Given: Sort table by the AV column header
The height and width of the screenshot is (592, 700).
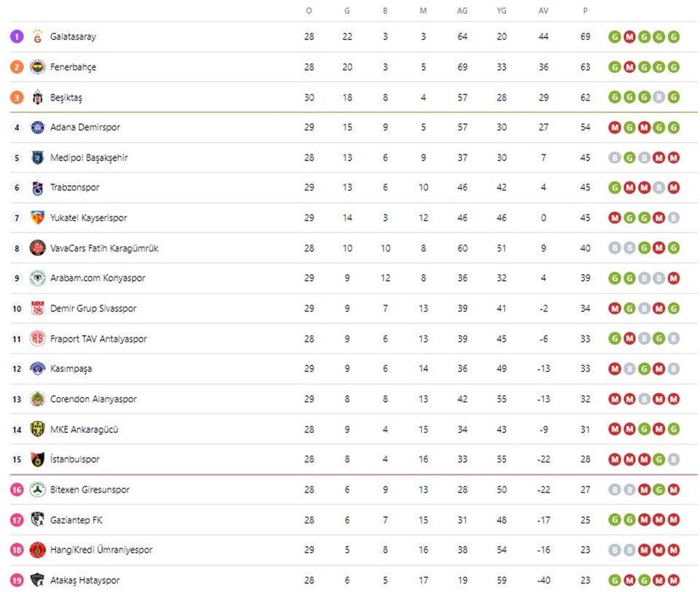Looking at the screenshot, I should coord(543,11).
